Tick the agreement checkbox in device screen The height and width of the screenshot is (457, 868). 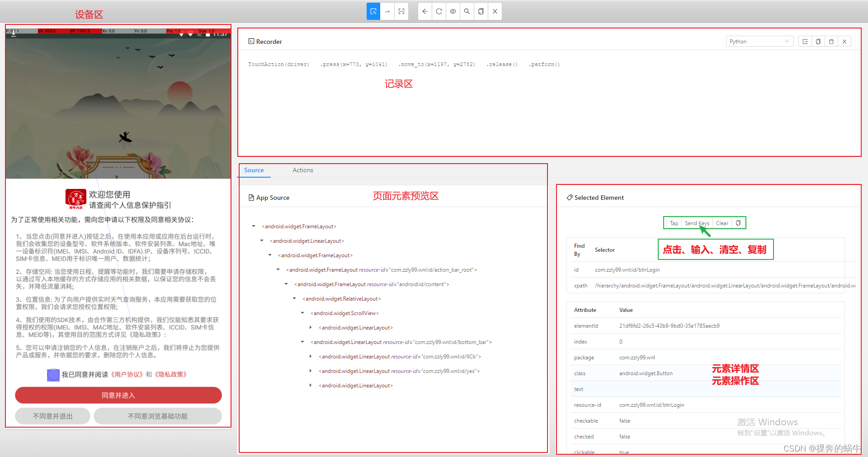click(53, 375)
